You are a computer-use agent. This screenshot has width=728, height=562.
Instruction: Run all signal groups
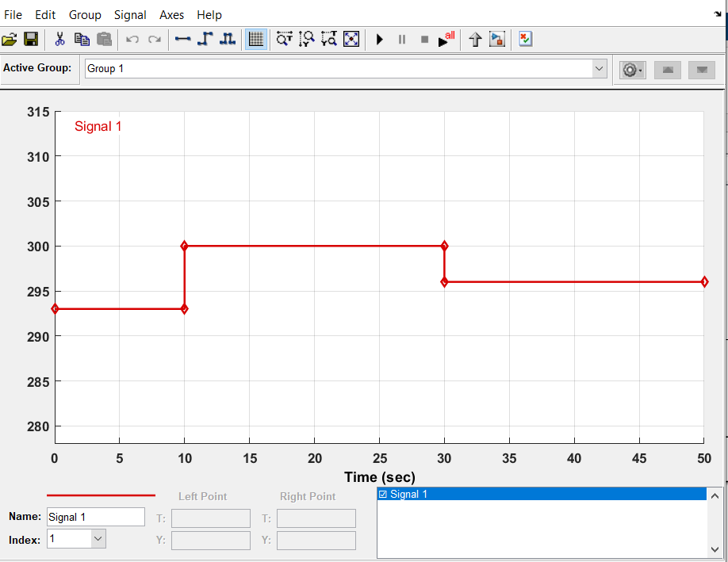click(x=443, y=40)
